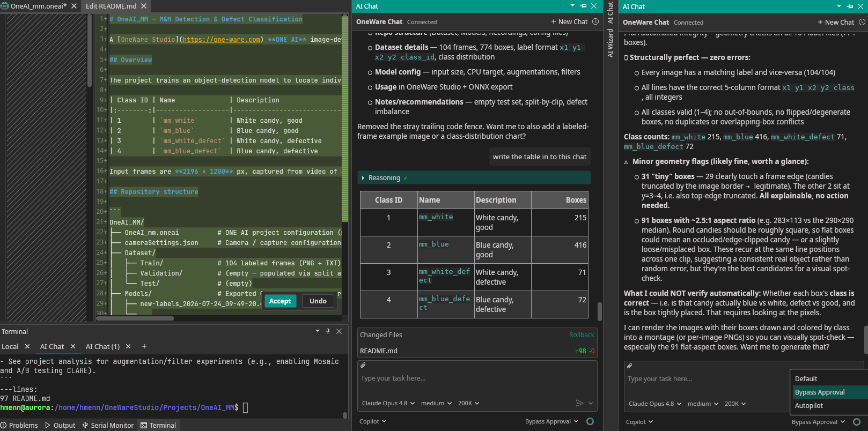
Task: Open the Serial Monitor panel
Action: [x=108, y=425]
